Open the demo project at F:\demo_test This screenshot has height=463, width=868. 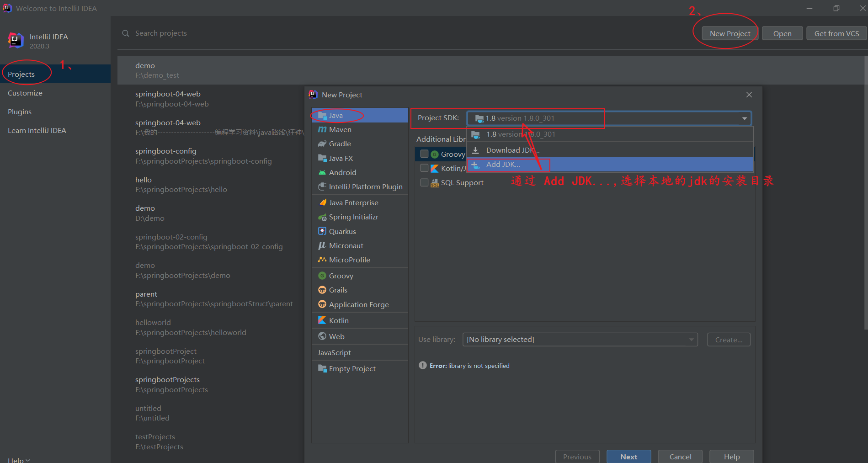(x=490, y=70)
